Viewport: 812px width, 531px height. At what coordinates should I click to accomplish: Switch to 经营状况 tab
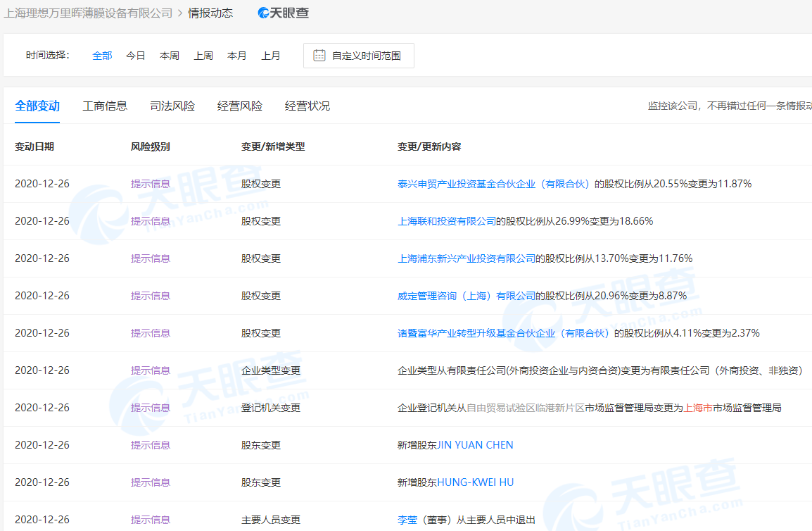coord(307,106)
